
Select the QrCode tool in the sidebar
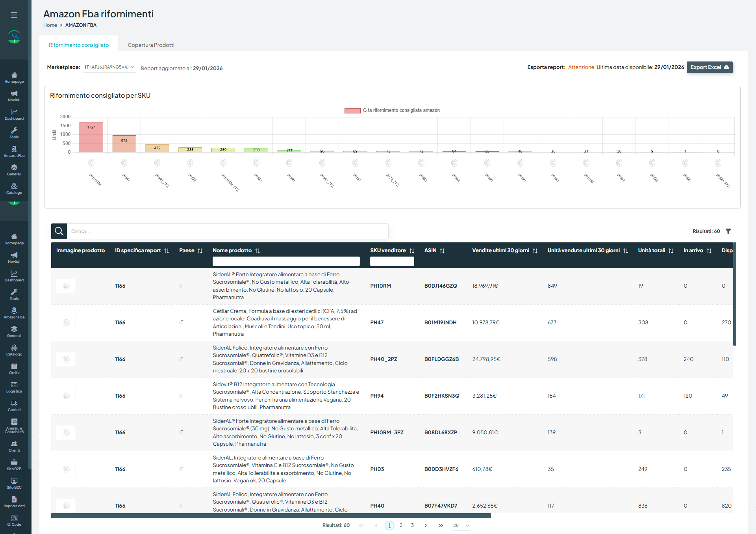tap(14, 521)
